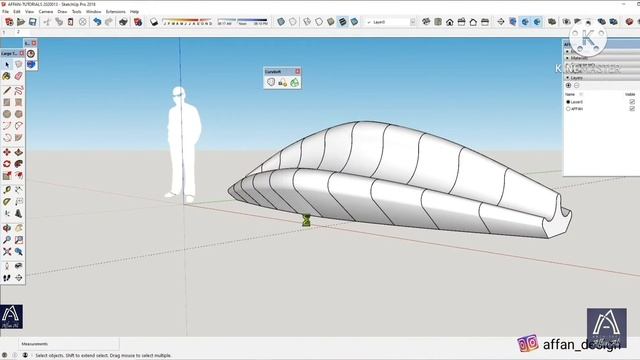Toggle Back Edges face style
Viewport: 640px width, 360px height.
(x=293, y=22)
